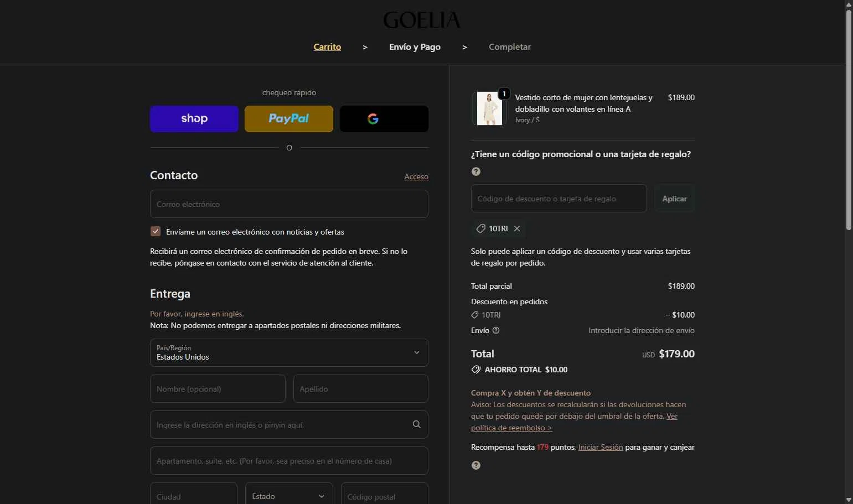This screenshot has width=853, height=504.
Task: Click the AHORRO TOTAL $10.00 text
Action: [x=526, y=370]
